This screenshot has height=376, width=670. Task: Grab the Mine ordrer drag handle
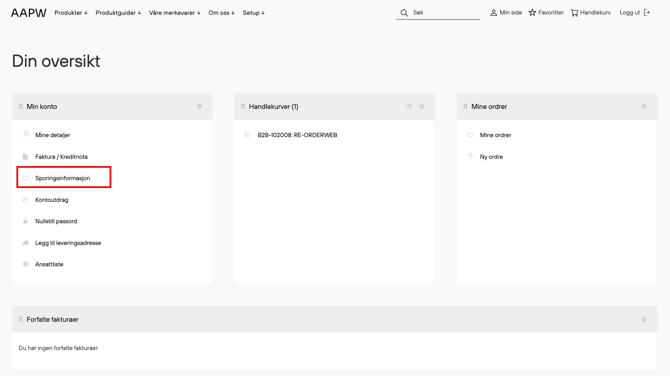[465, 106]
